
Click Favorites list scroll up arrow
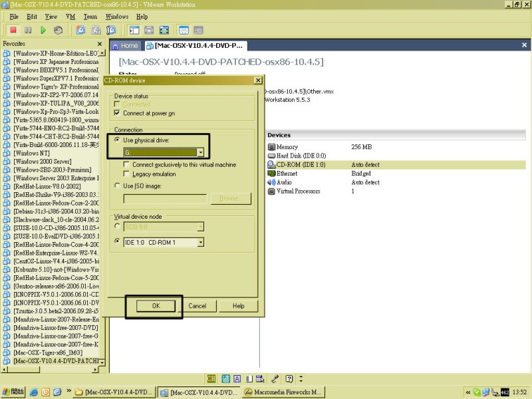(x=102, y=53)
